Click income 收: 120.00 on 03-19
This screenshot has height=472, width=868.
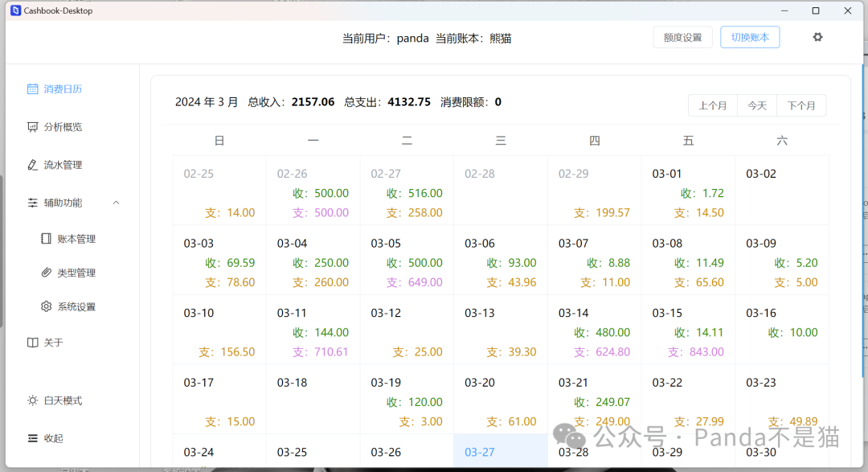(x=415, y=403)
